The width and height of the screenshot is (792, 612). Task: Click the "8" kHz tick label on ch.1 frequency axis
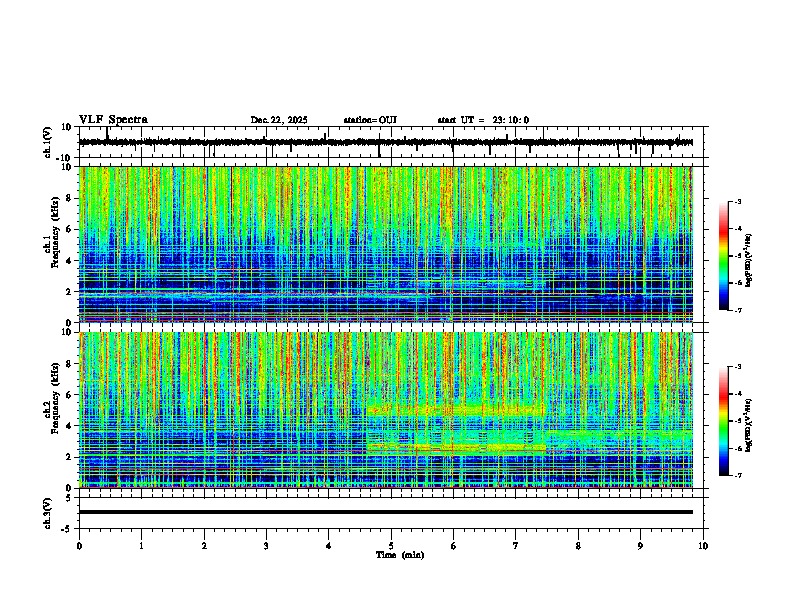pos(70,198)
